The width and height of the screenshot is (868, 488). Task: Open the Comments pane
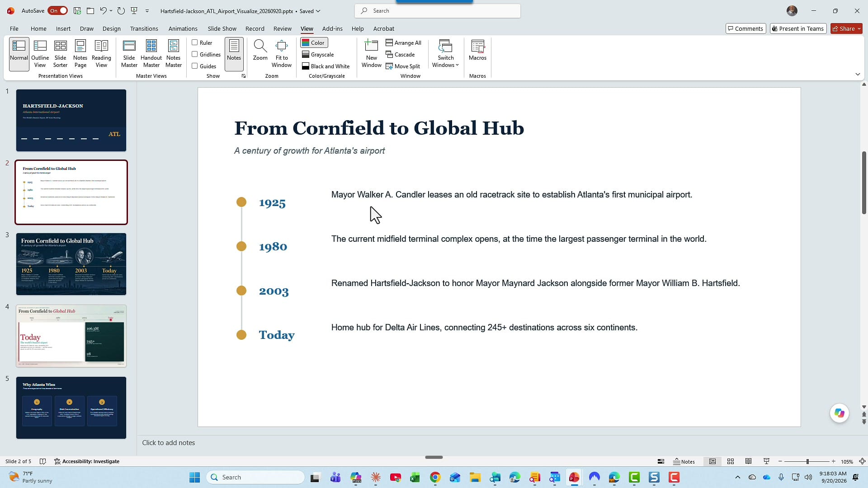tap(745, 28)
